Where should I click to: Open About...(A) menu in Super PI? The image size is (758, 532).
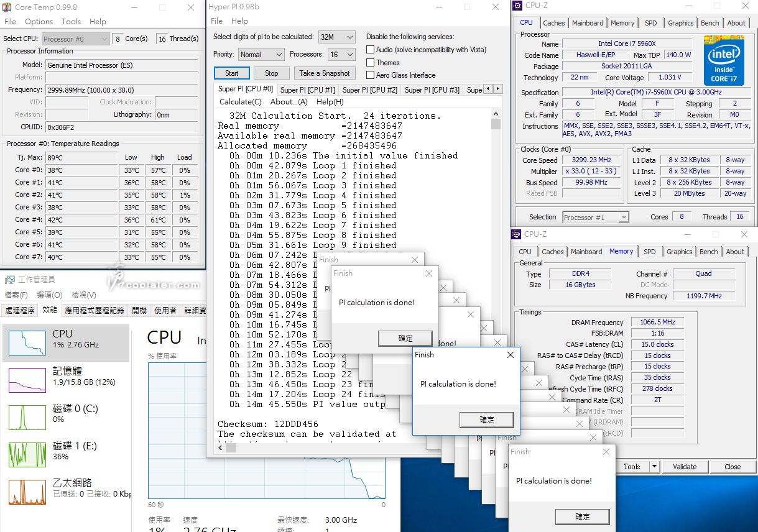[289, 102]
